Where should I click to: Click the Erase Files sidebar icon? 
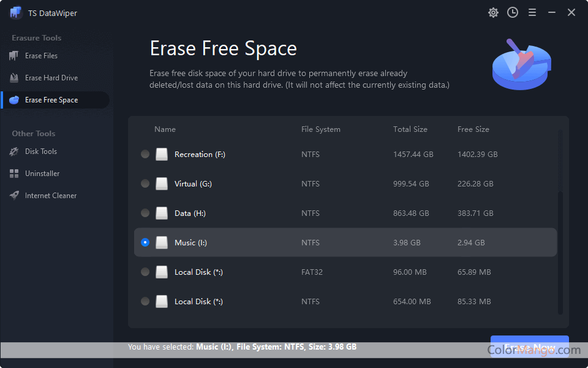click(x=14, y=56)
